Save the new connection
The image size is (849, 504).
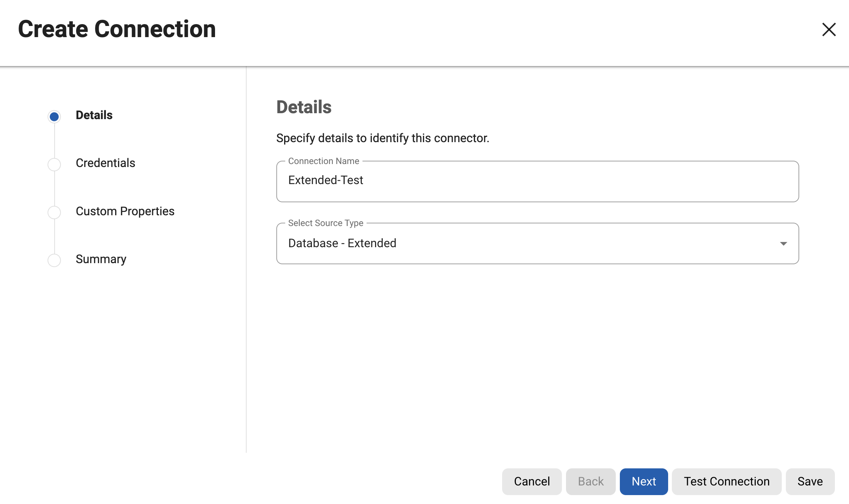[x=810, y=481]
